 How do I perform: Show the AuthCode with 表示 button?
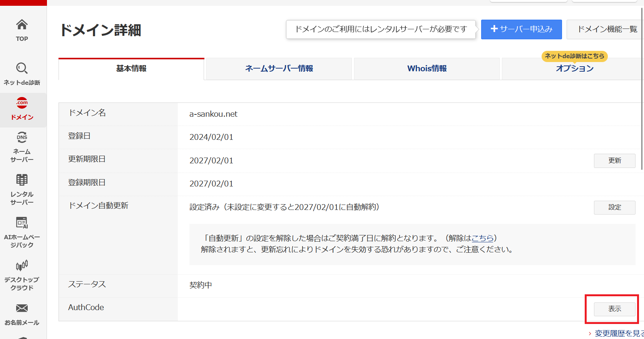tap(614, 309)
